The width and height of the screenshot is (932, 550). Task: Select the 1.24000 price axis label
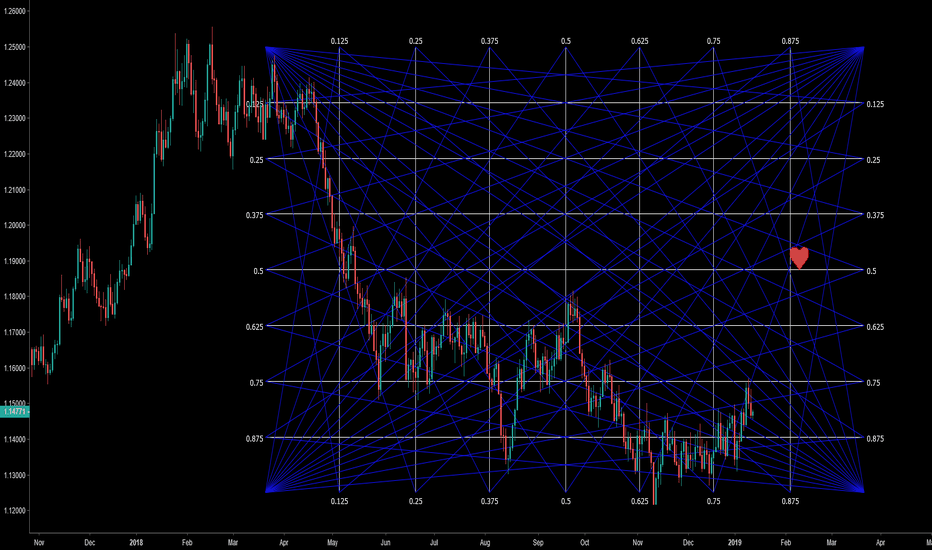(14, 83)
